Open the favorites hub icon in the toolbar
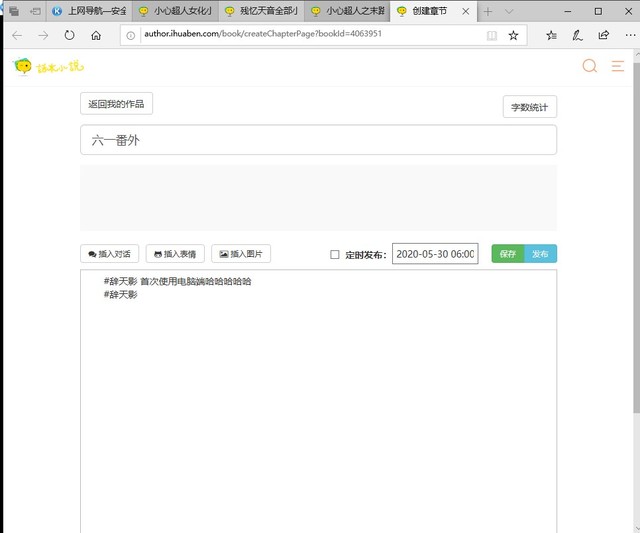The height and width of the screenshot is (533, 640). click(551, 35)
